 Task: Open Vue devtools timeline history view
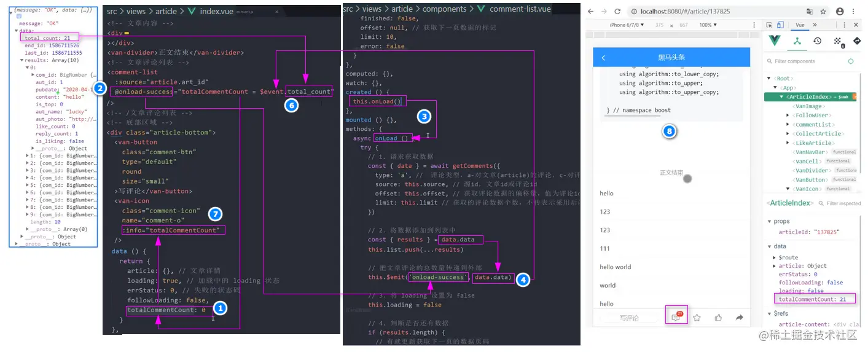click(x=818, y=41)
